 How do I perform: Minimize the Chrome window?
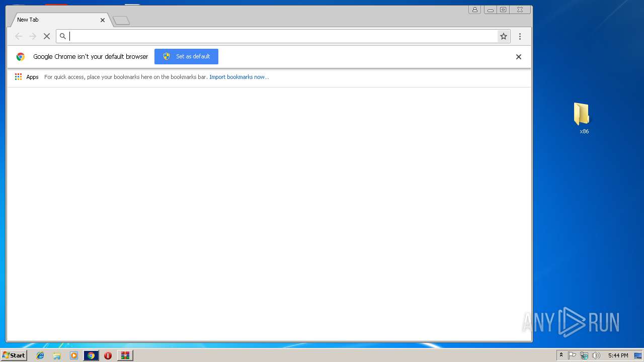click(x=491, y=10)
